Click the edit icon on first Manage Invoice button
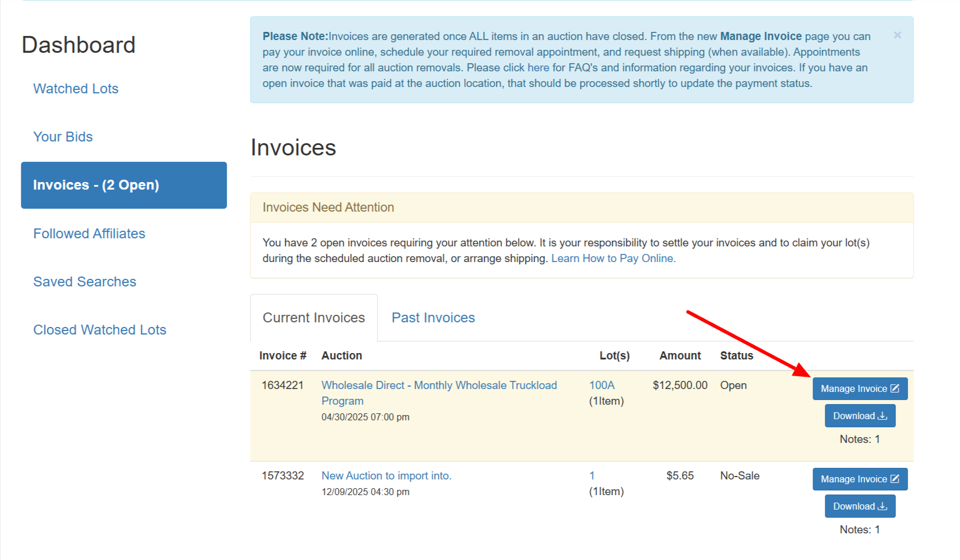 click(895, 388)
